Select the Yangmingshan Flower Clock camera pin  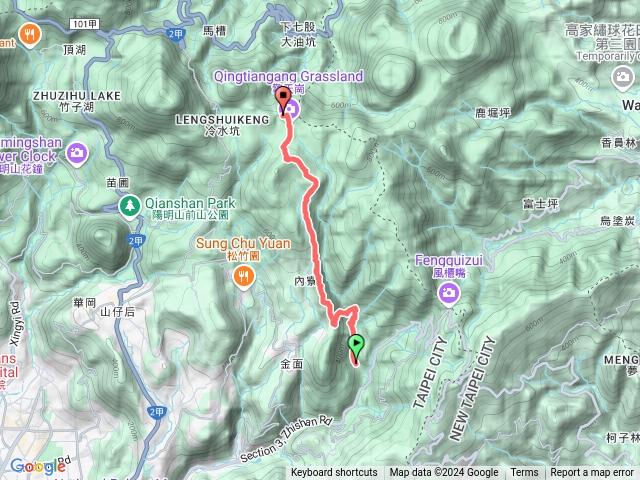click(77, 154)
